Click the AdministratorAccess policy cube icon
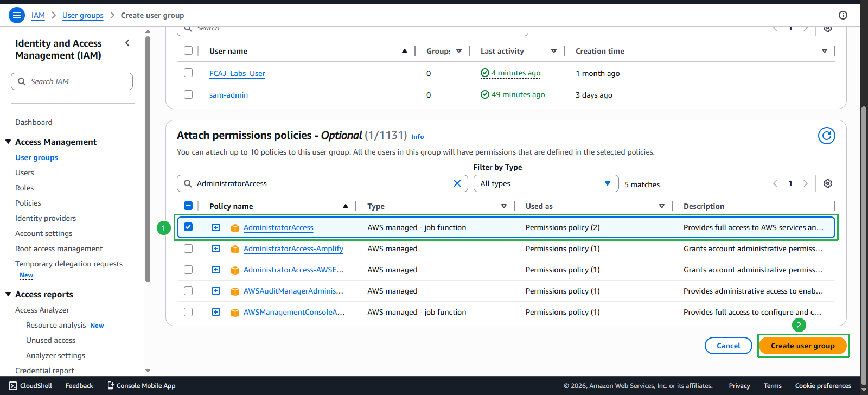The height and width of the screenshot is (395, 868). [235, 228]
